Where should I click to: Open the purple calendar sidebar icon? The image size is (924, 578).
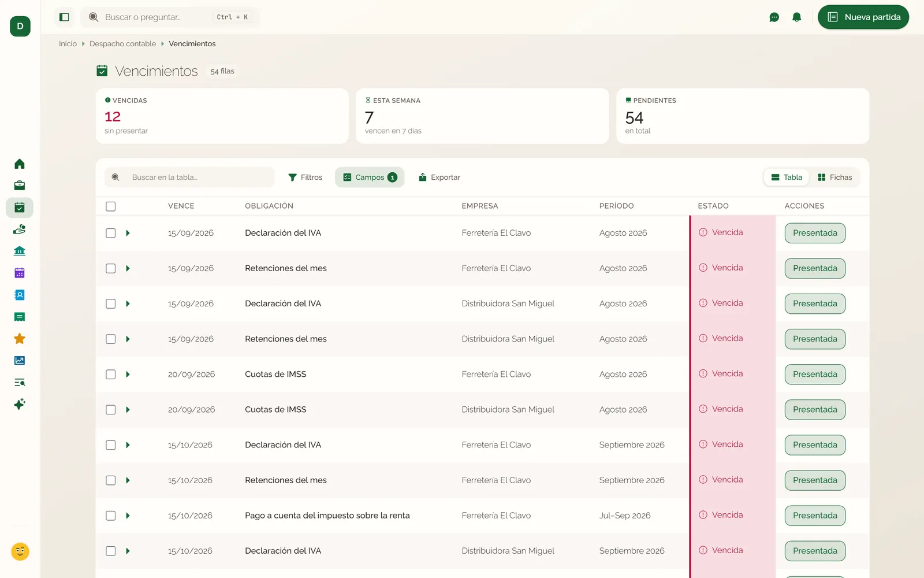click(20, 273)
